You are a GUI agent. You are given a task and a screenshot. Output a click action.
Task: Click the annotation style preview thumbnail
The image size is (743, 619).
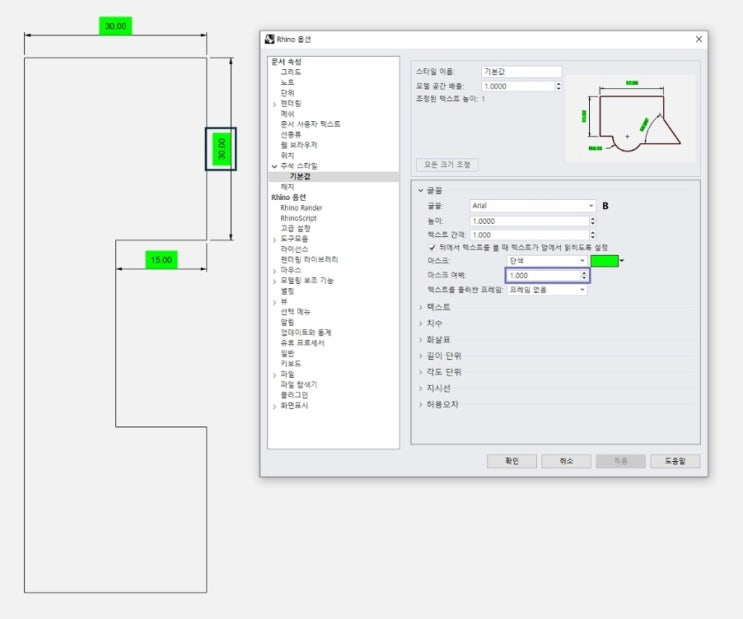[x=630, y=118]
